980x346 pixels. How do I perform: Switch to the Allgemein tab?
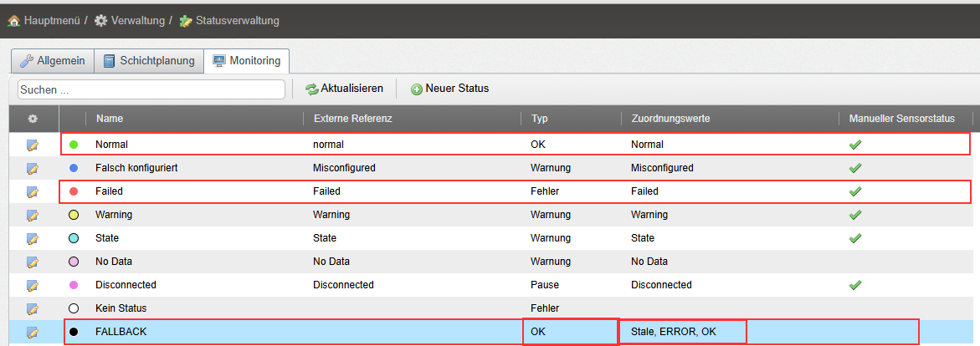52,61
